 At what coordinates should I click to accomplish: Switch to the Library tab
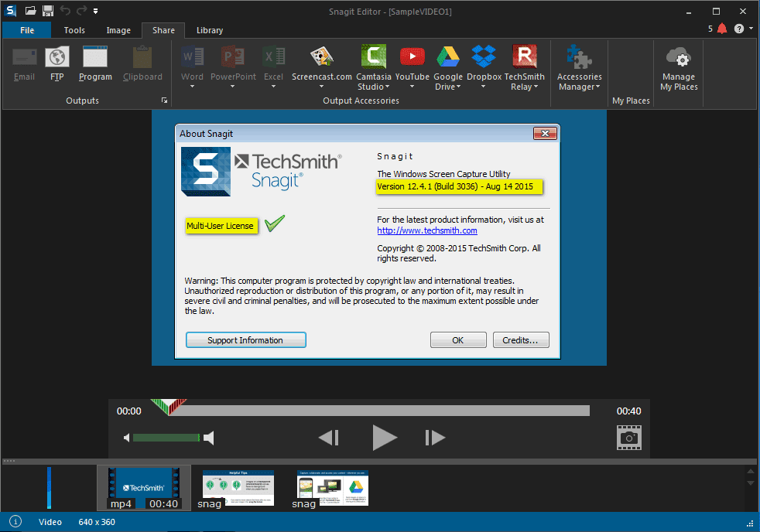coord(210,30)
